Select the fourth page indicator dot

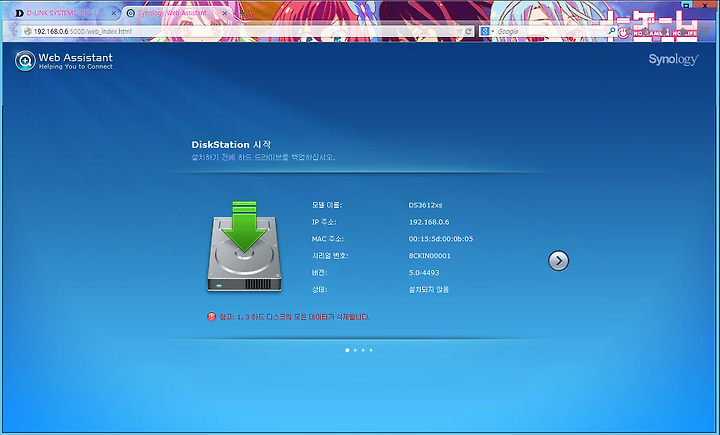(371, 350)
